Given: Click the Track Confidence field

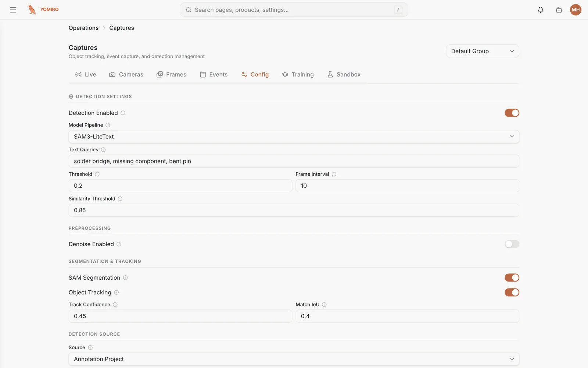Looking at the screenshot, I should (180, 316).
